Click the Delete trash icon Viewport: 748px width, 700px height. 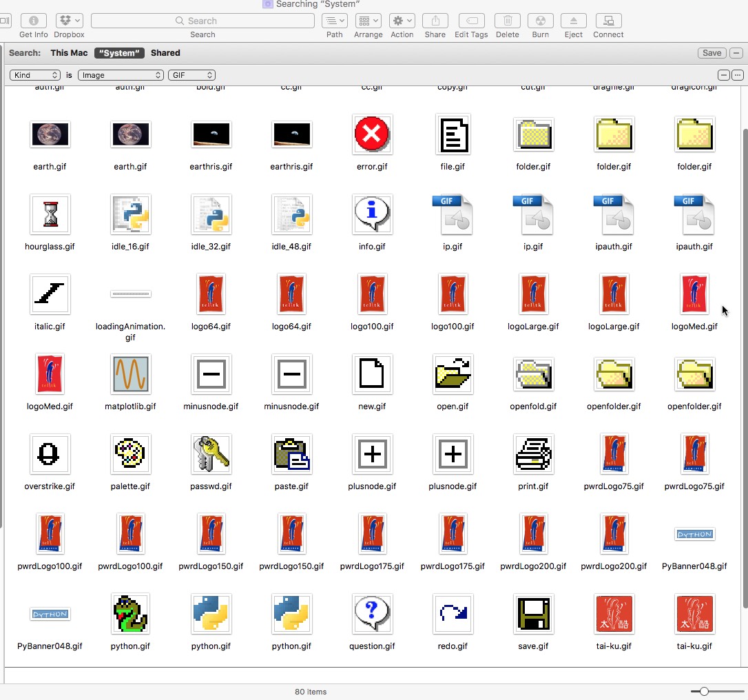point(508,21)
